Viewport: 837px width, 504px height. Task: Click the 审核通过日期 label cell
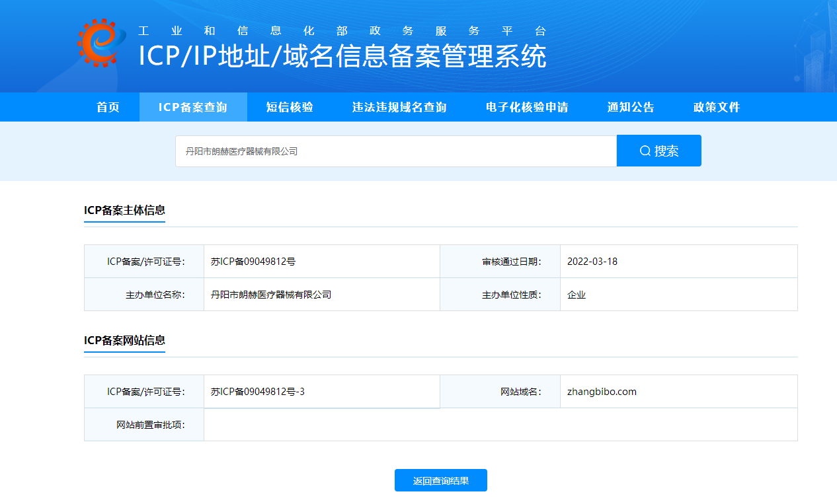[500, 262]
